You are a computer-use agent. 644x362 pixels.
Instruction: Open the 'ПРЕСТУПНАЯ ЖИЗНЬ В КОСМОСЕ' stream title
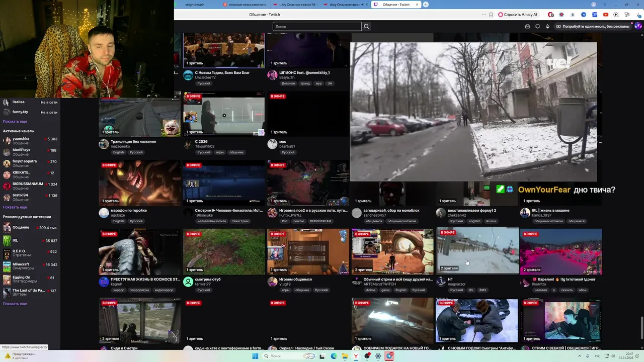145,279
